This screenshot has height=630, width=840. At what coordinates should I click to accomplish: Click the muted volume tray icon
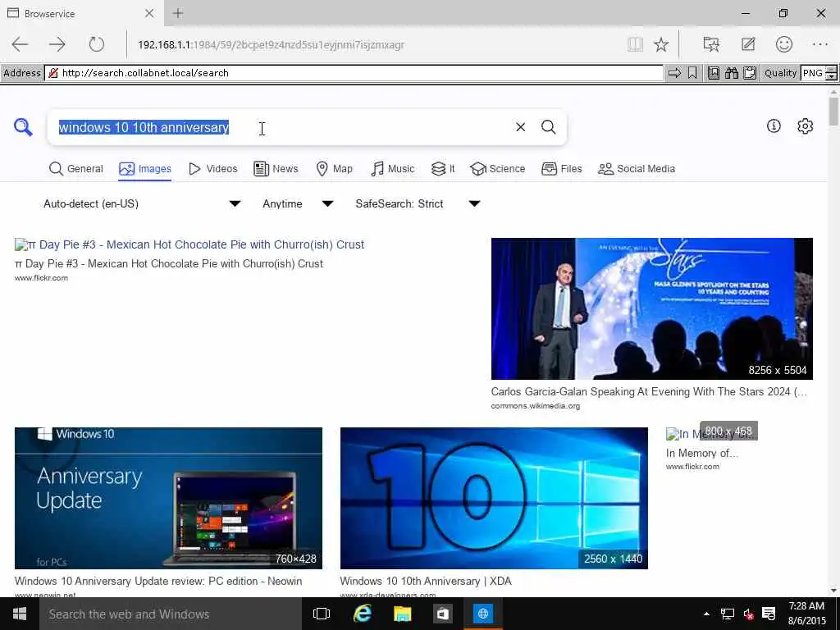pos(748,614)
